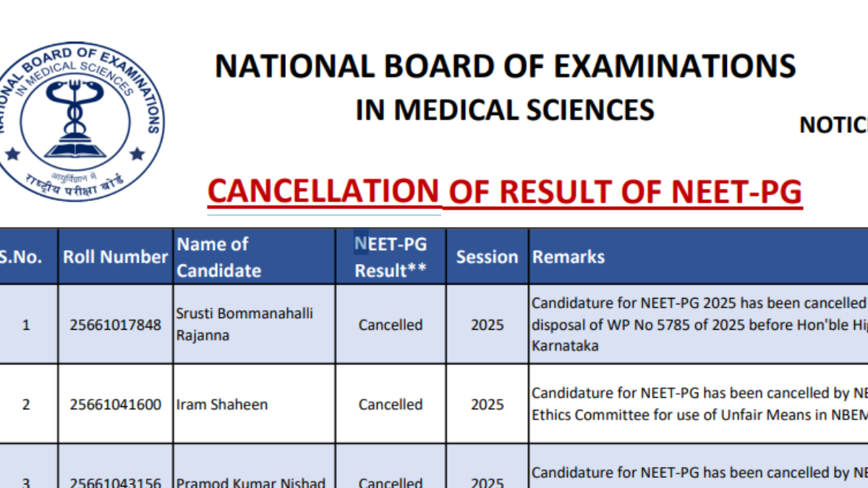Select the 'NEET-PG Result**' column header

pos(391,257)
